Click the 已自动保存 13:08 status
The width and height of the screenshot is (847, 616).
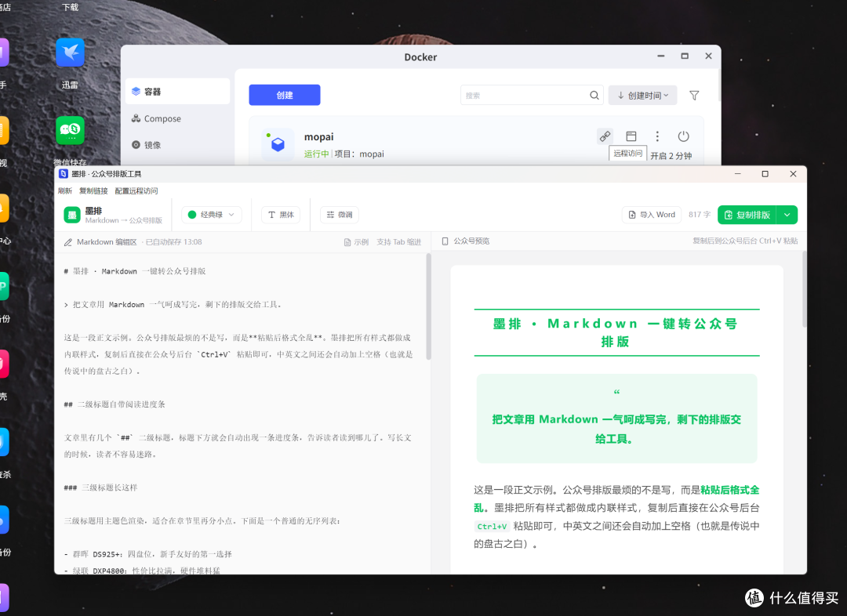[x=173, y=242]
